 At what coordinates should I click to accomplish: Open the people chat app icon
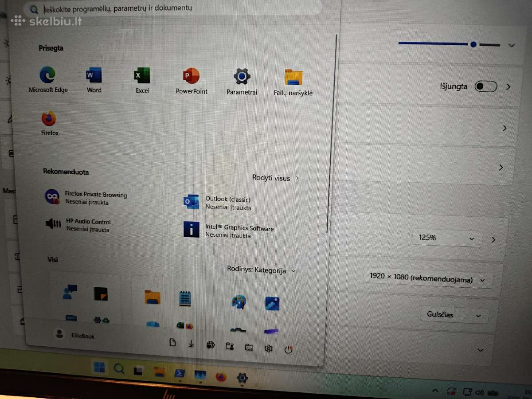tap(70, 292)
